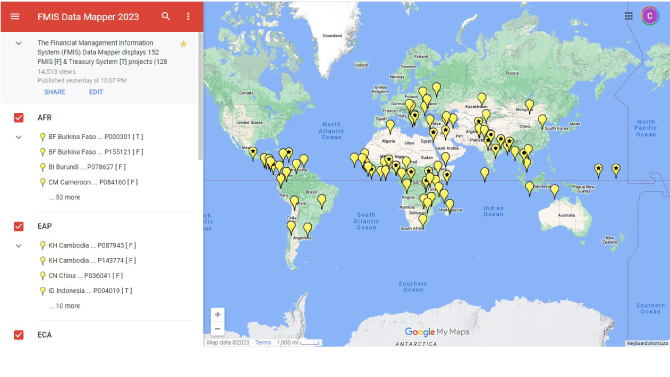
Task: Select the star pin over Mexico
Action: [253, 153]
